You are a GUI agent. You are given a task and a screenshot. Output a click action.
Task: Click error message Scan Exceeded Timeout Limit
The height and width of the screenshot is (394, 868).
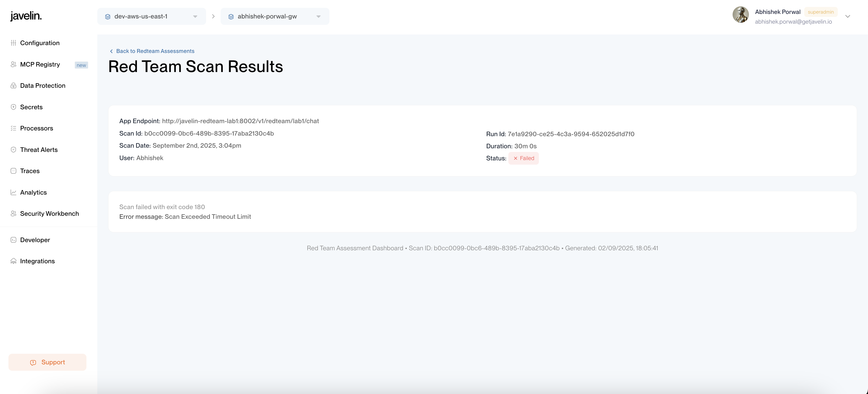pos(208,217)
